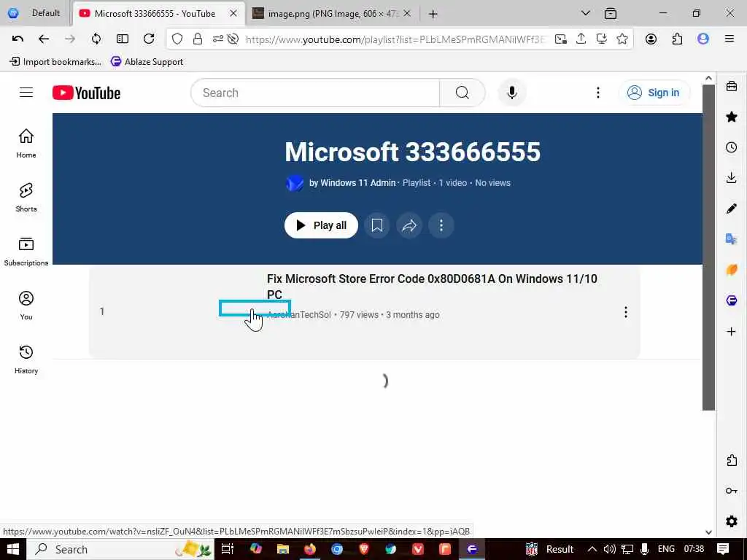Open YouTube guide hamburger menu
The image size is (747, 560).
click(x=26, y=93)
